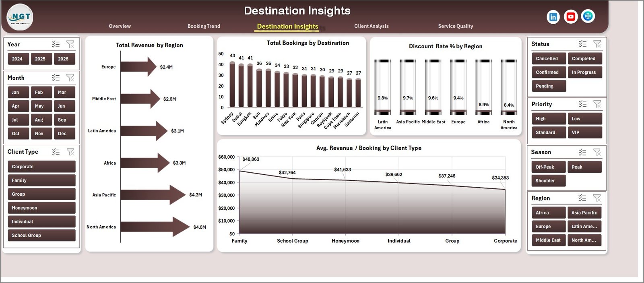Filter by year 2026
This screenshot has width=644, height=283.
click(x=64, y=59)
